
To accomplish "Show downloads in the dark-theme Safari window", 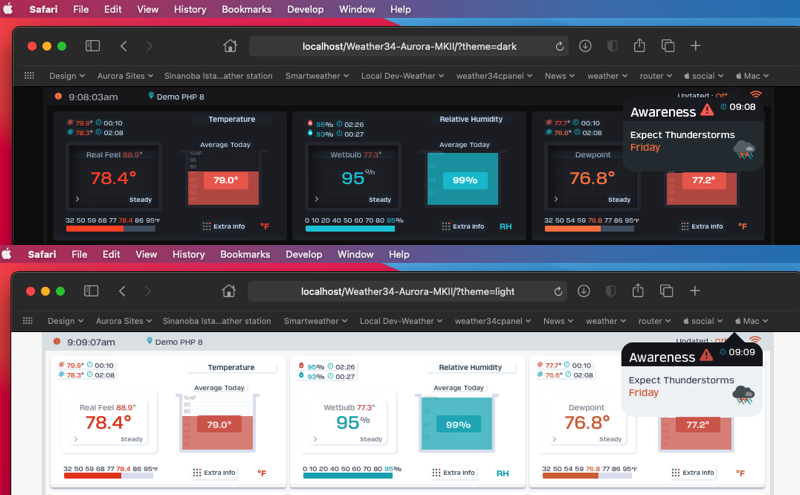I will [x=585, y=46].
